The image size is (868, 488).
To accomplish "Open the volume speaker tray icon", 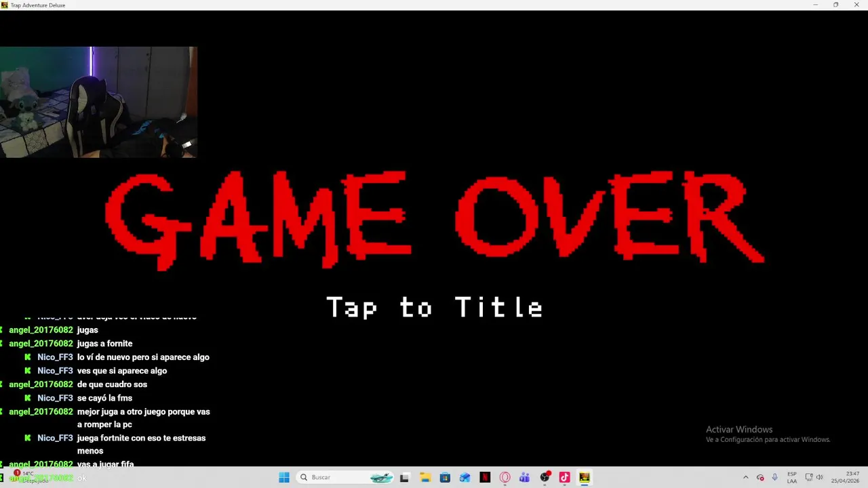I will [820, 477].
